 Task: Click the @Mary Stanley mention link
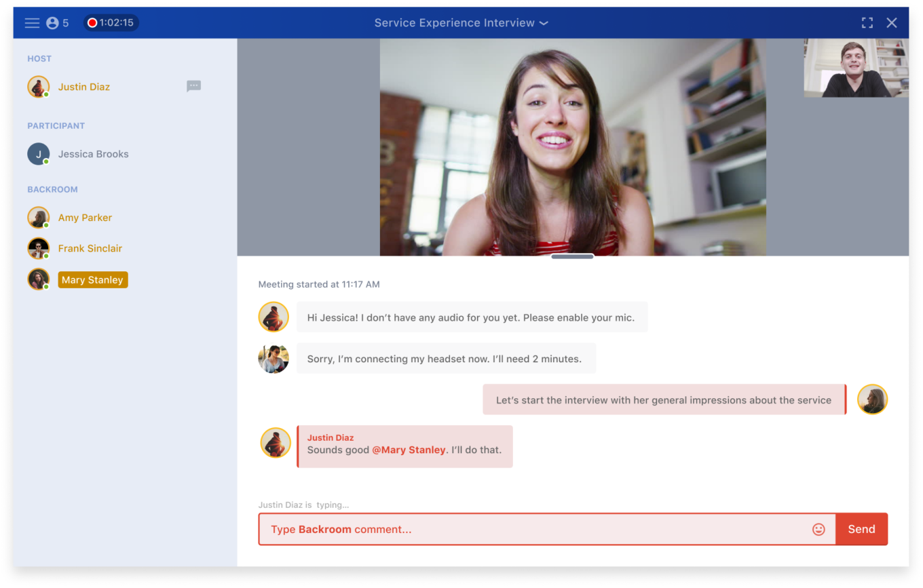pos(409,450)
